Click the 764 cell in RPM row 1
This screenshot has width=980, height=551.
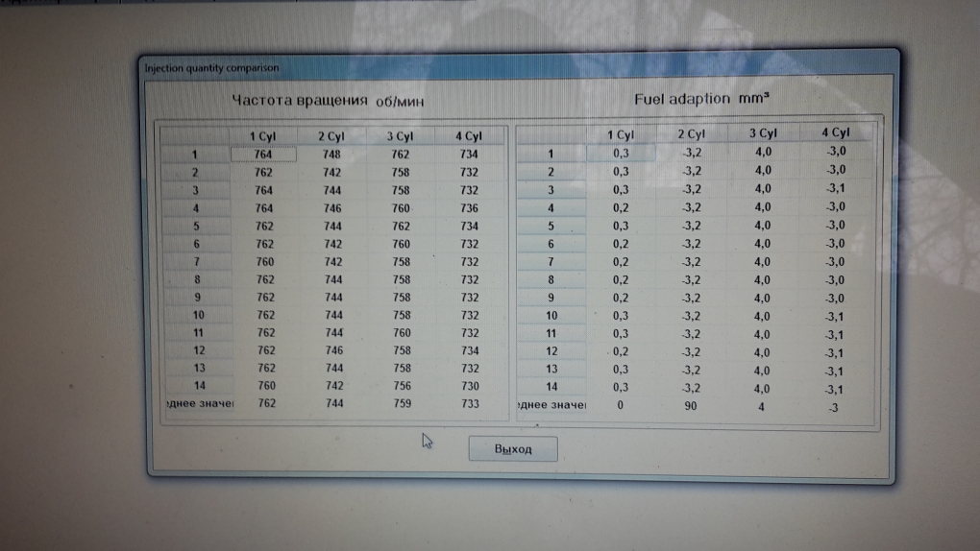[263, 155]
